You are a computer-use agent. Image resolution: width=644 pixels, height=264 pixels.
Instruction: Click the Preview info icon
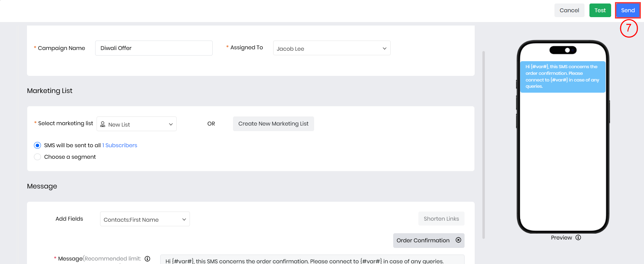(578, 238)
